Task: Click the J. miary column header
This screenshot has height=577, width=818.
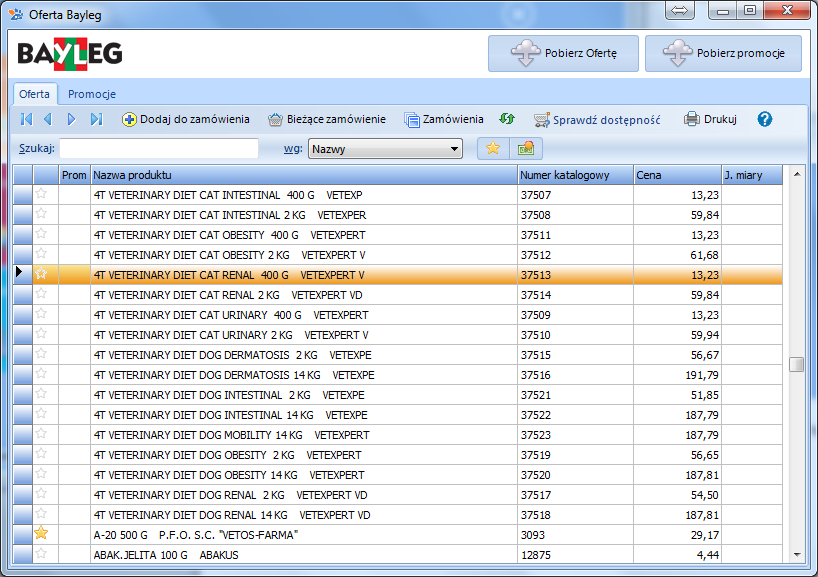Action: click(x=752, y=175)
